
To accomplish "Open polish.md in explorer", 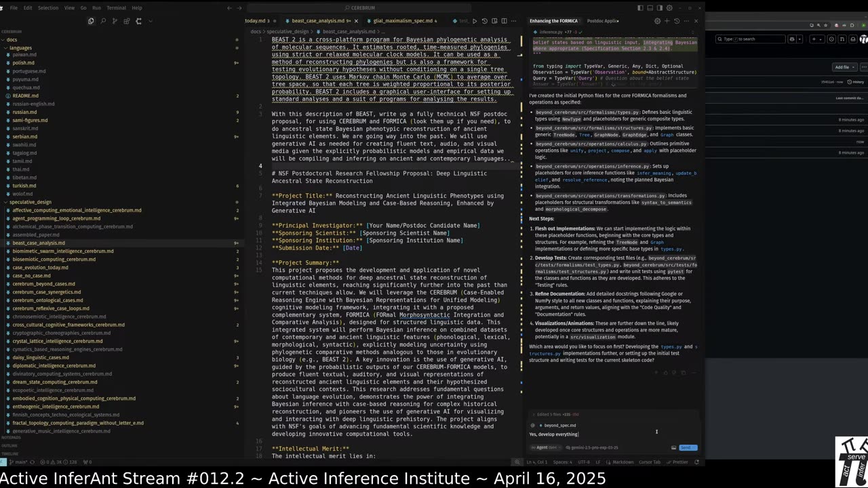I will (24, 62).
